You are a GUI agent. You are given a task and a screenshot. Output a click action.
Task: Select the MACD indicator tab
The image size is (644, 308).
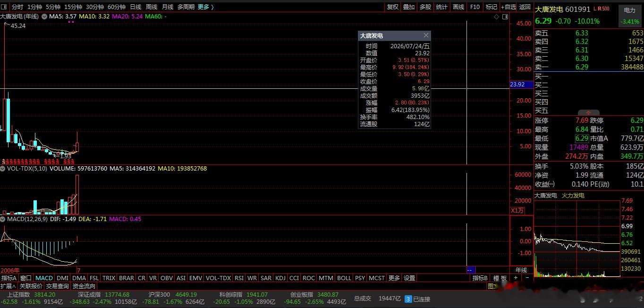[x=44, y=278]
